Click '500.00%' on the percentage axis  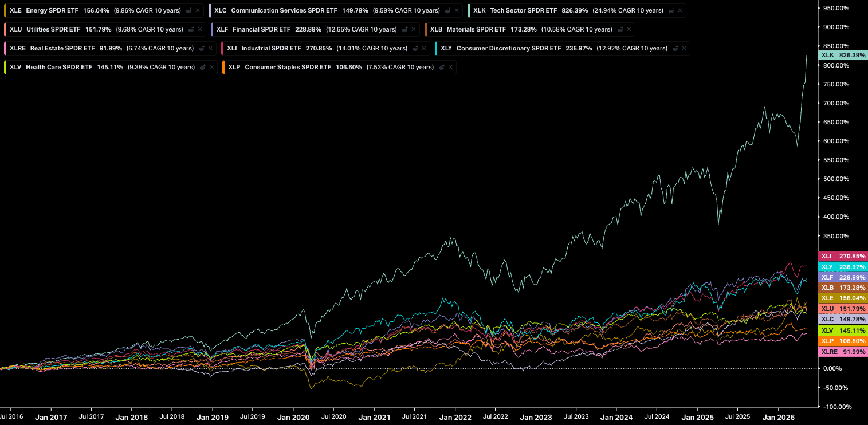pos(837,179)
